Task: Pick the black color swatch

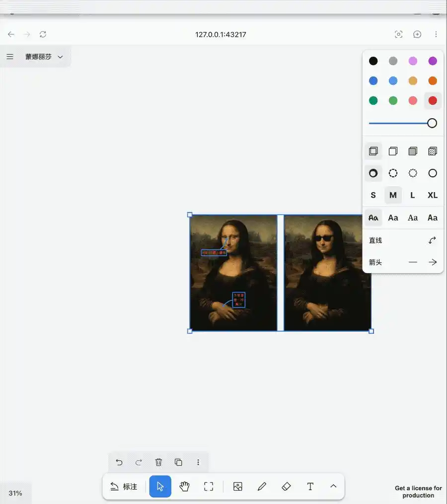Action: pyautogui.click(x=373, y=61)
